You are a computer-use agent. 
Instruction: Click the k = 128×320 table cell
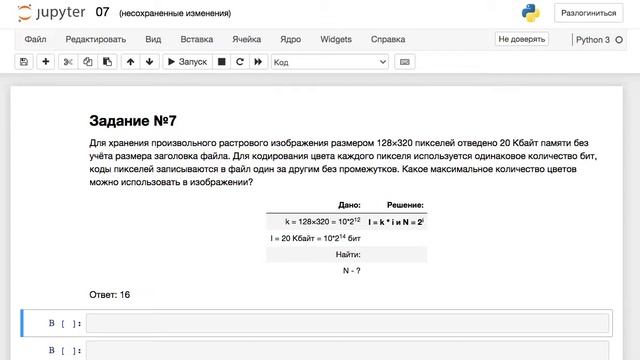click(x=322, y=222)
